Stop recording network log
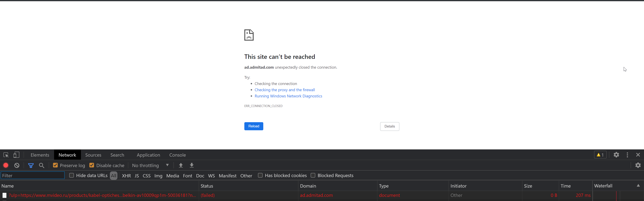Viewport: 644px width, 201px height. 6,165
